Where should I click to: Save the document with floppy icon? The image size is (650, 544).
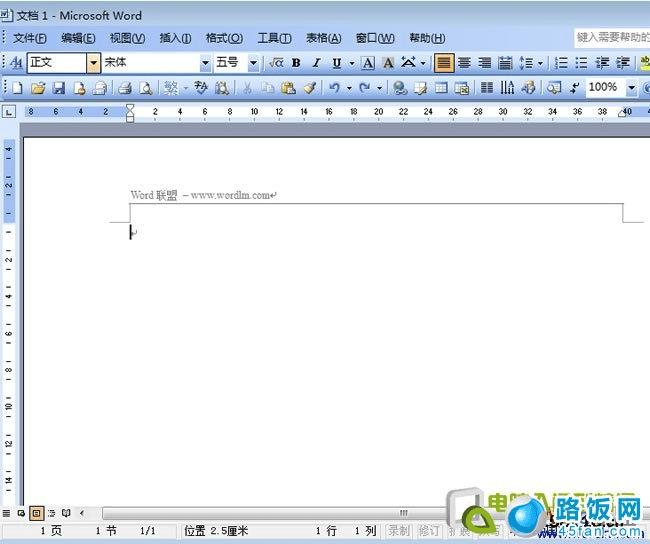pos(58,88)
